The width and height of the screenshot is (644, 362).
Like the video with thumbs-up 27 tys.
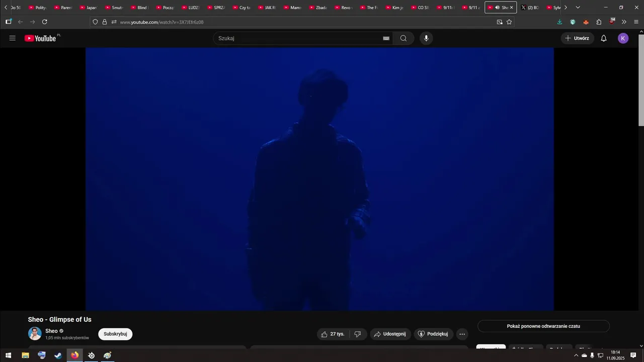pyautogui.click(x=334, y=334)
